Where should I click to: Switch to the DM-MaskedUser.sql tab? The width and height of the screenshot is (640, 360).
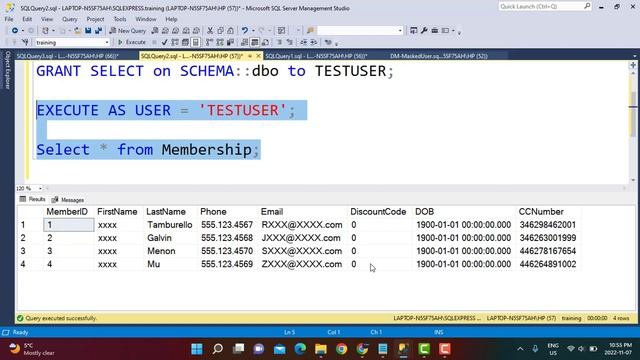point(439,56)
